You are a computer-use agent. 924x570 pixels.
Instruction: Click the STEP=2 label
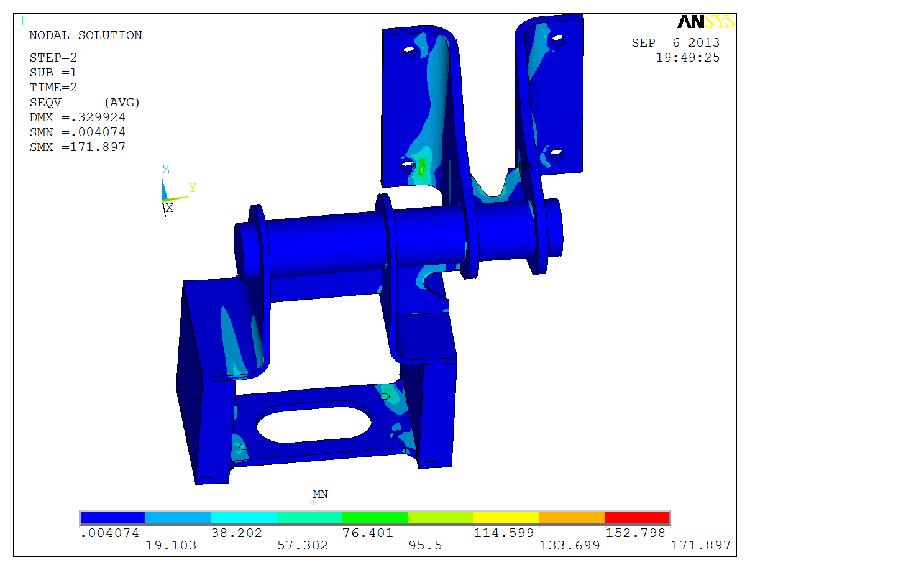[x=53, y=58]
